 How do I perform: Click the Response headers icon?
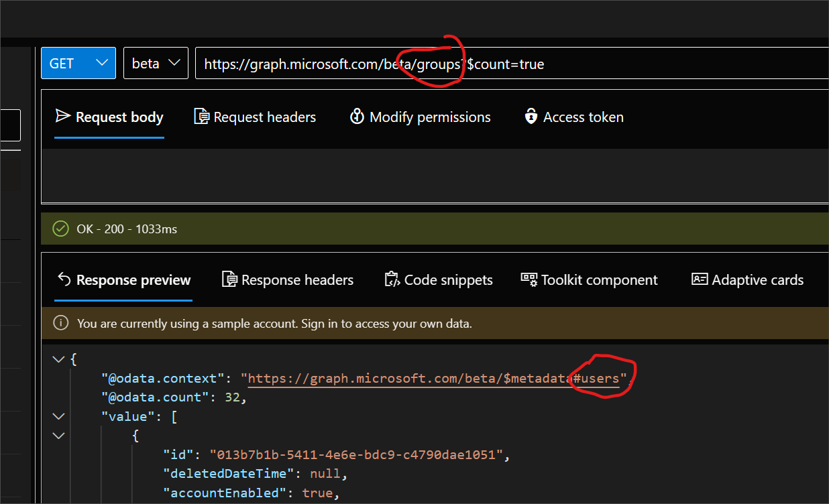[x=229, y=279]
